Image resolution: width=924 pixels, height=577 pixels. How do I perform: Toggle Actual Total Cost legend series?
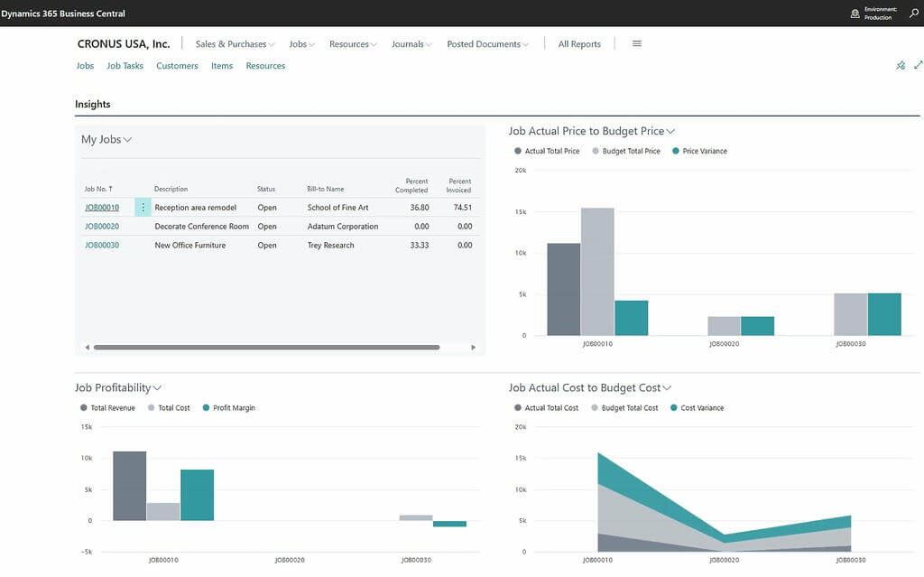coord(546,407)
